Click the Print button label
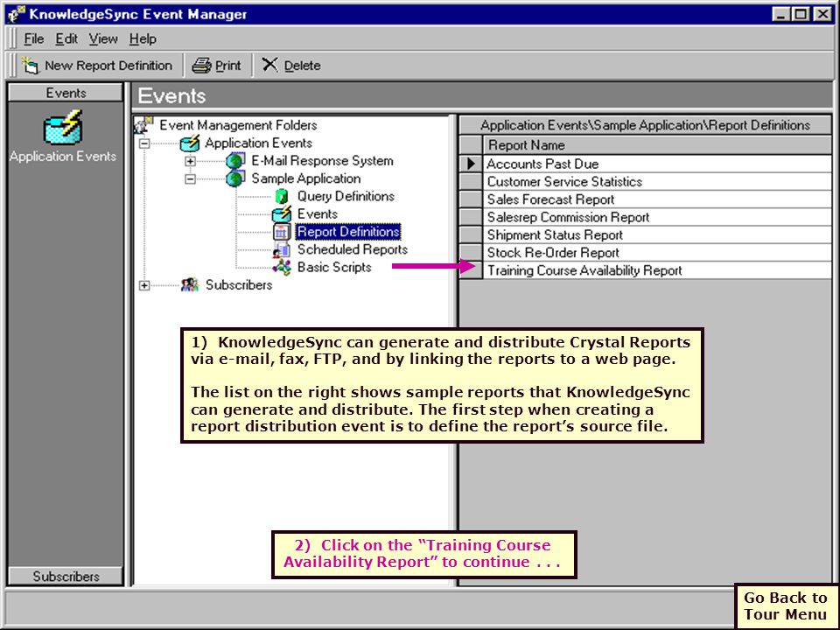The height and width of the screenshot is (630, 840). click(x=228, y=66)
